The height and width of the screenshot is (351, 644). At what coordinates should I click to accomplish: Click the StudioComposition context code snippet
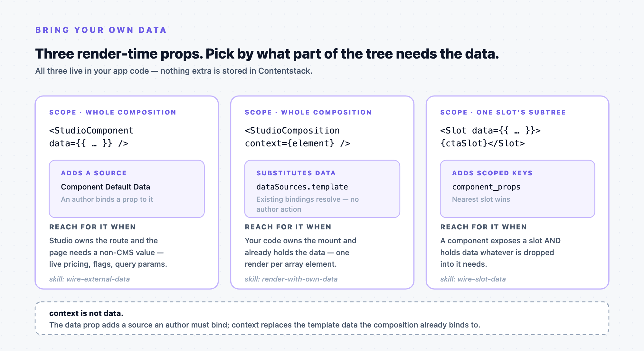(x=298, y=137)
